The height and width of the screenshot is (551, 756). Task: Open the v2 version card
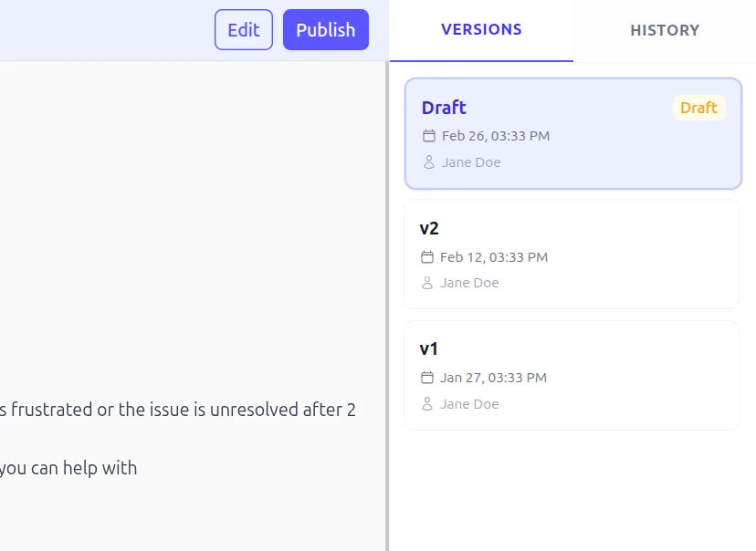[572, 255]
